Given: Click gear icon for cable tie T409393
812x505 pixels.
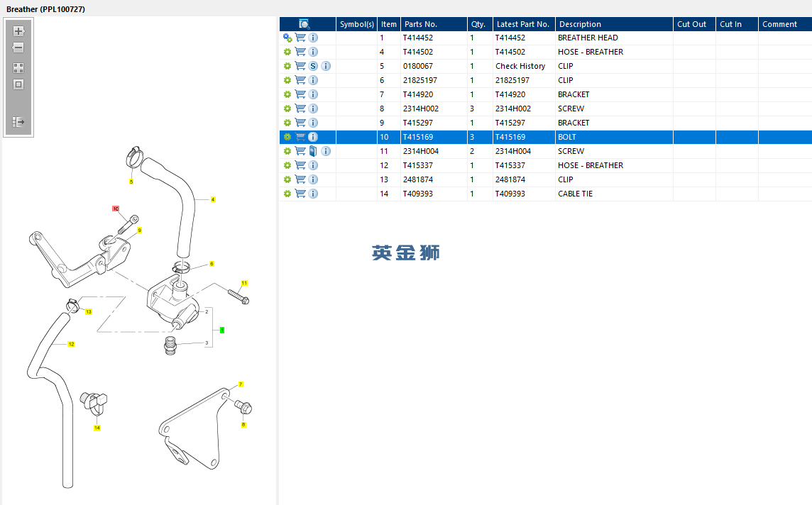Looking at the screenshot, I should 287,194.
